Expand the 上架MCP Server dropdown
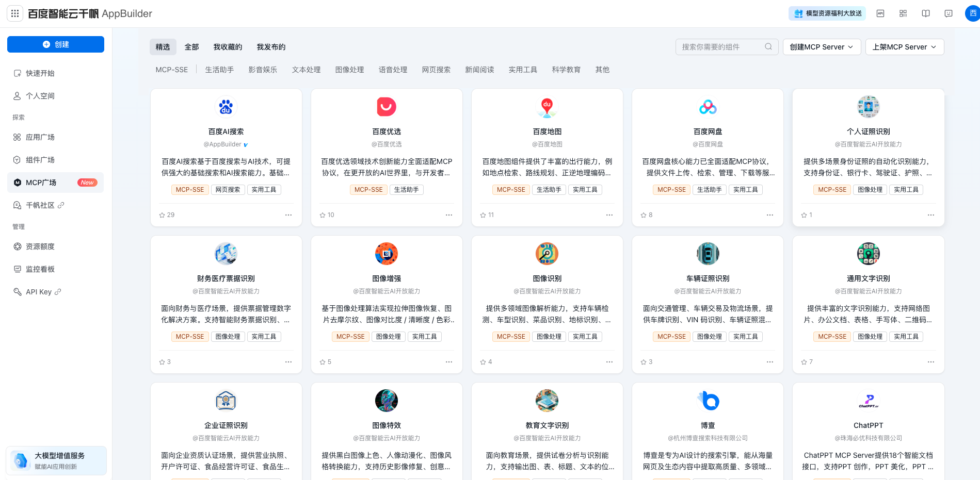Image resolution: width=980 pixels, height=480 pixels. (905, 47)
